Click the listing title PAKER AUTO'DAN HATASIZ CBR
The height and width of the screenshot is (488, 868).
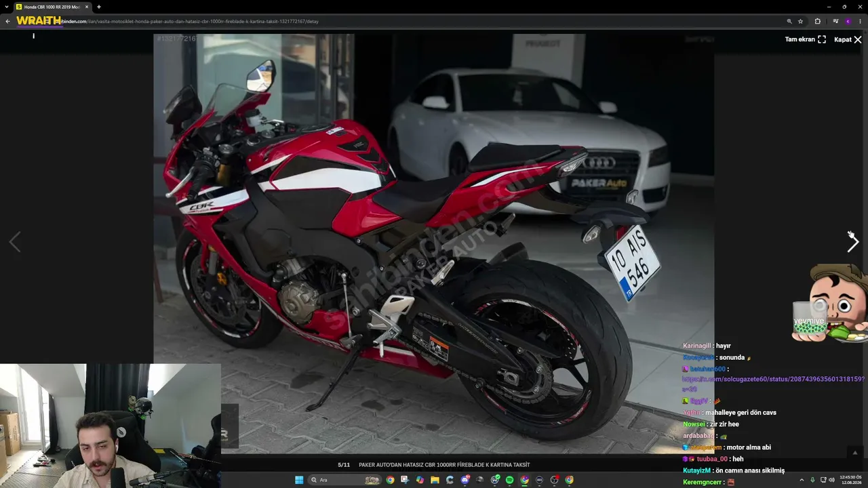[444, 465]
